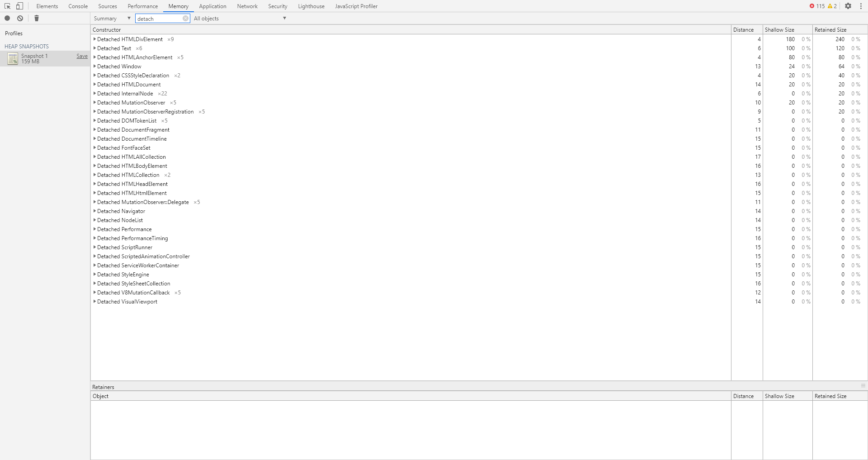Sort the constructor table by Shallow Size
Image resolution: width=868 pixels, height=460 pixels.
click(x=788, y=30)
